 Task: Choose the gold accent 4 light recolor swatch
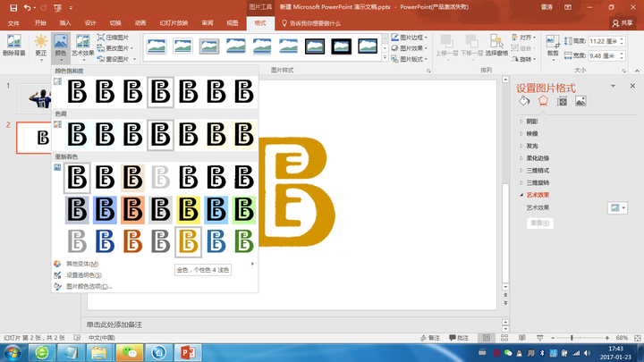pos(188,241)
